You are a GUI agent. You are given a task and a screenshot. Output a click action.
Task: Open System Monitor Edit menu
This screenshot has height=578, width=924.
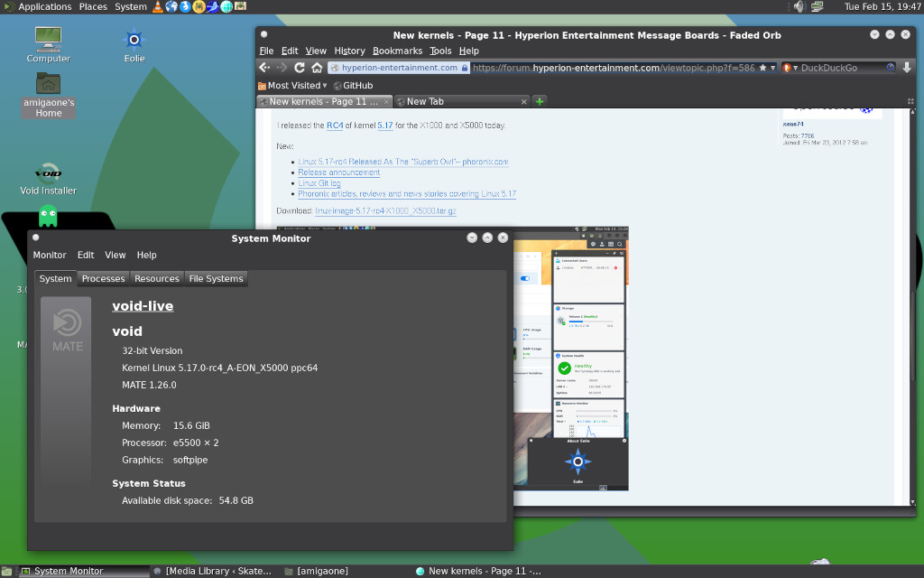click(86, 255)
